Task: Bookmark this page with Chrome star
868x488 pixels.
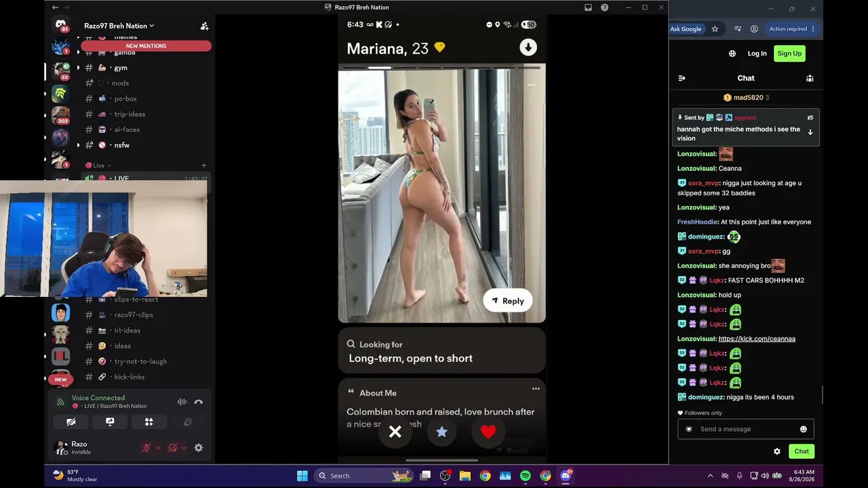Action: tap(715, 29)
